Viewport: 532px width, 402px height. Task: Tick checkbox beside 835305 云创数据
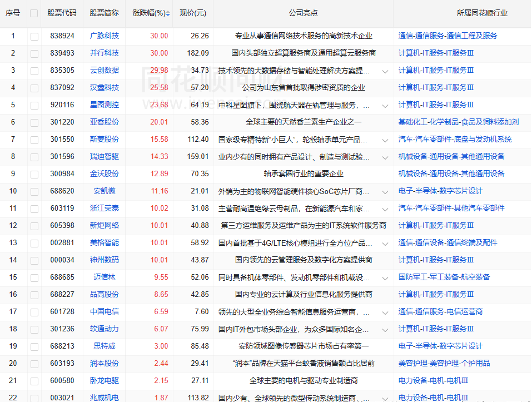click(x=34, y=71)
